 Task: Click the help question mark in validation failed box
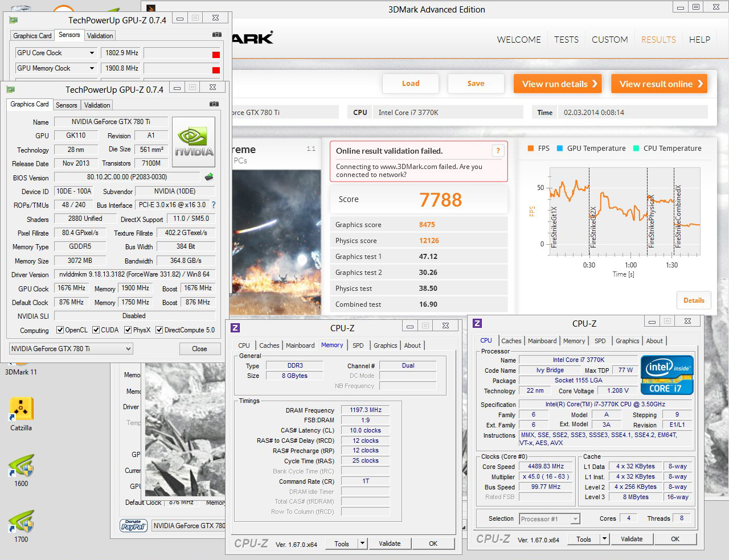click(x=498, y=151)
